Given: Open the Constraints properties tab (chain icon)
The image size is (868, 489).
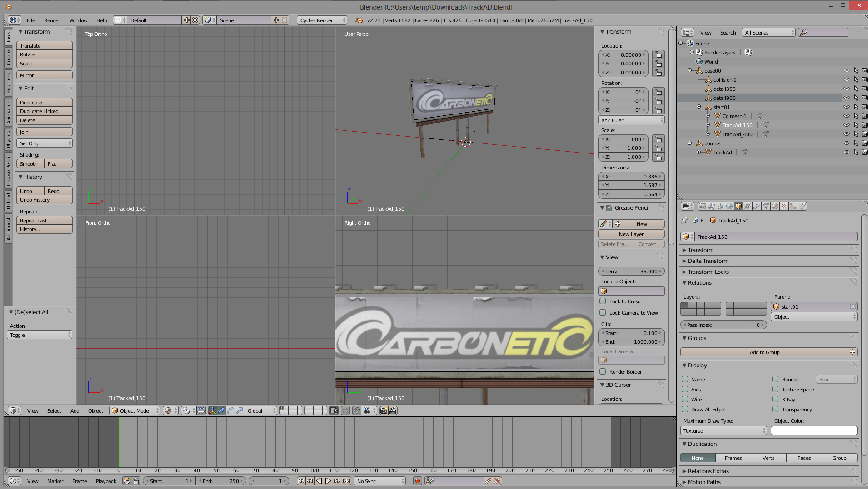Looking at the screenshot, I should (748, 206).
